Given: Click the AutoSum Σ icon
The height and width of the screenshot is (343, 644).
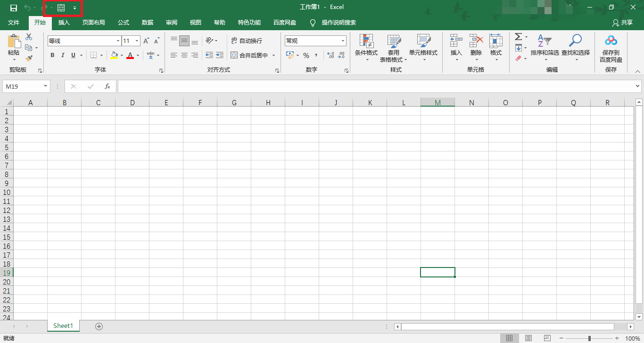Looking at the screenshot, I should 519,37.
